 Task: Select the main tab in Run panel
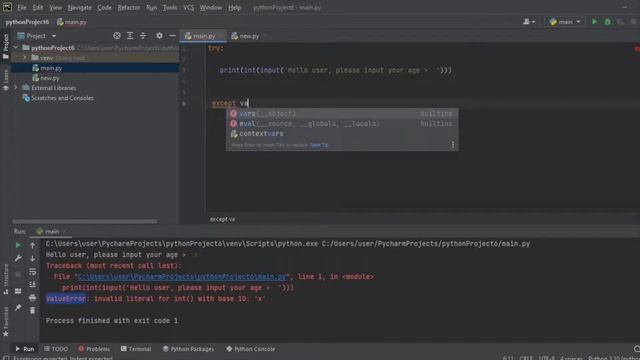pyautogui.click(x=51, y=231)
